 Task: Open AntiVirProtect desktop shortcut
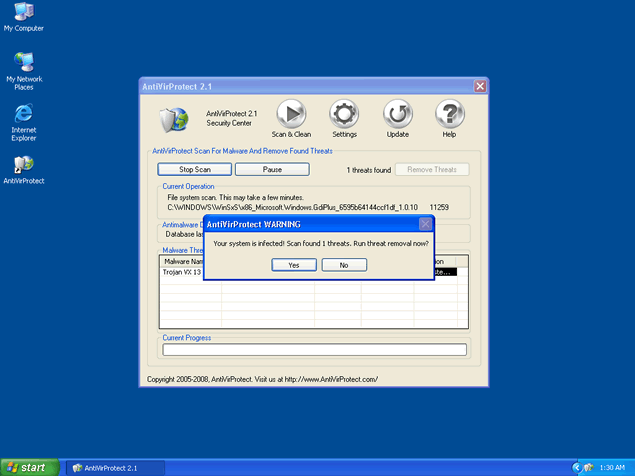point(23,163)
